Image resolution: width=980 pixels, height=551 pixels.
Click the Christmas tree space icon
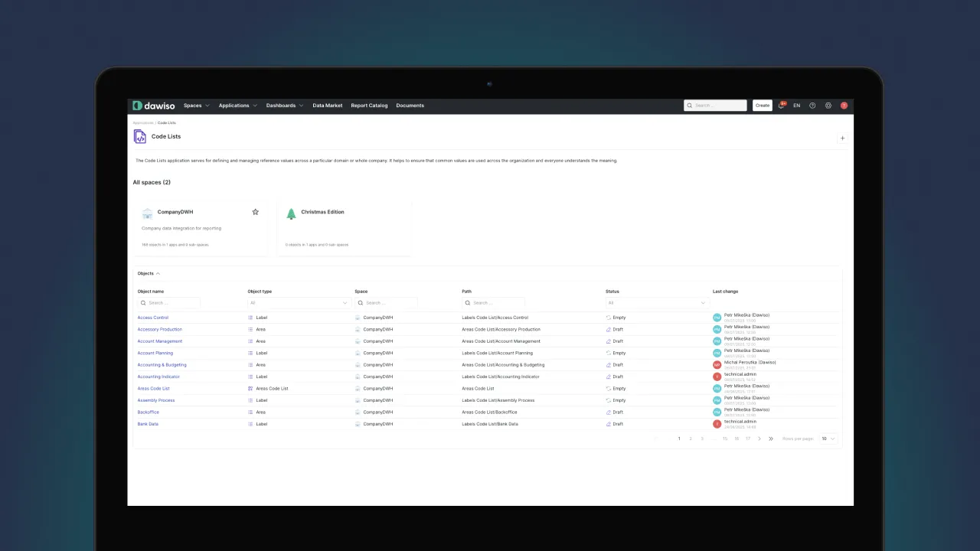[291, 214]
